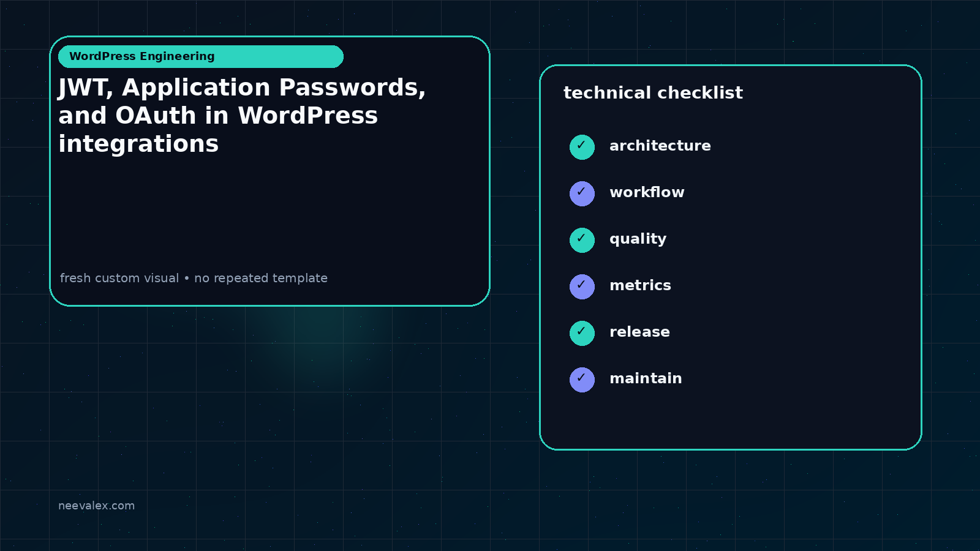The image size is (980, 551).
Task: Click the checkmark icon beside maintain
Action: (582, 380)
